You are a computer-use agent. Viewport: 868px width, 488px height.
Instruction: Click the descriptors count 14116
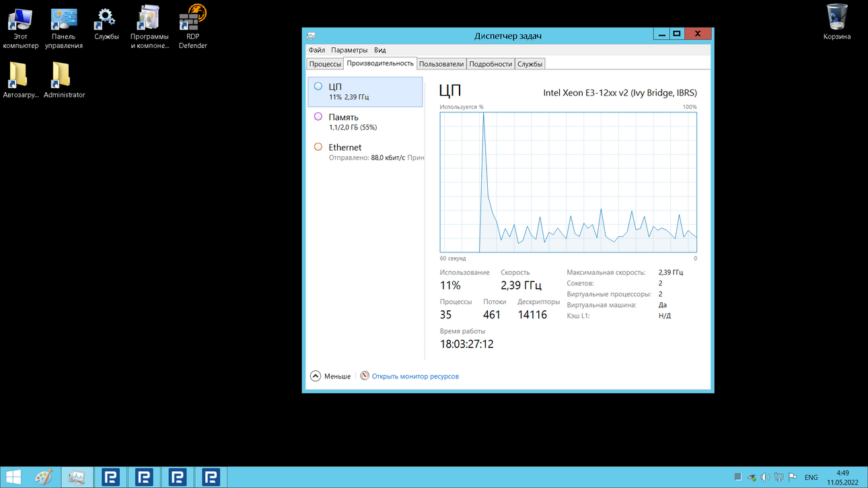(532, 315)
